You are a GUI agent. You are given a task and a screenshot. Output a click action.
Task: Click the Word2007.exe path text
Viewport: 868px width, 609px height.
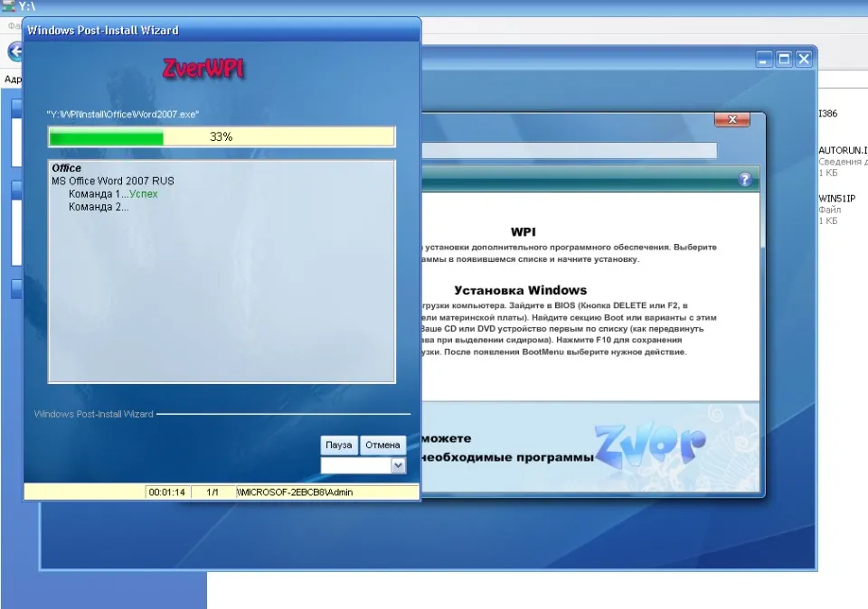(x=122, y=115)
